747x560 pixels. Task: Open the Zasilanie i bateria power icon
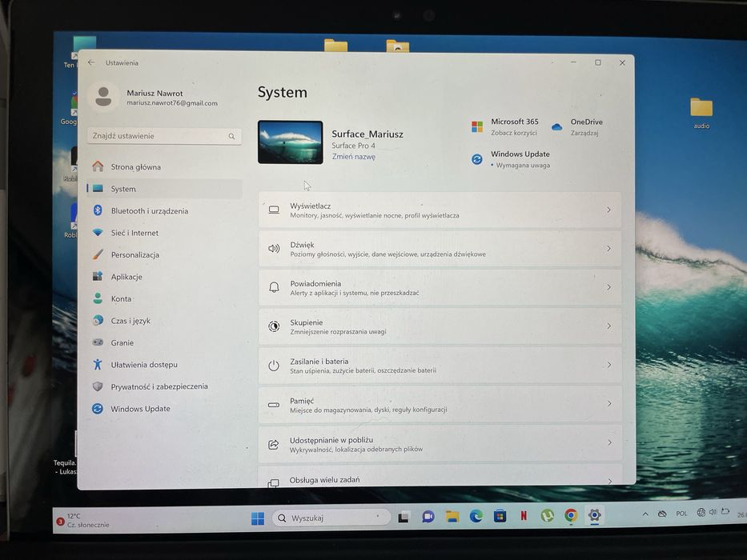click(x=274, y=366)
